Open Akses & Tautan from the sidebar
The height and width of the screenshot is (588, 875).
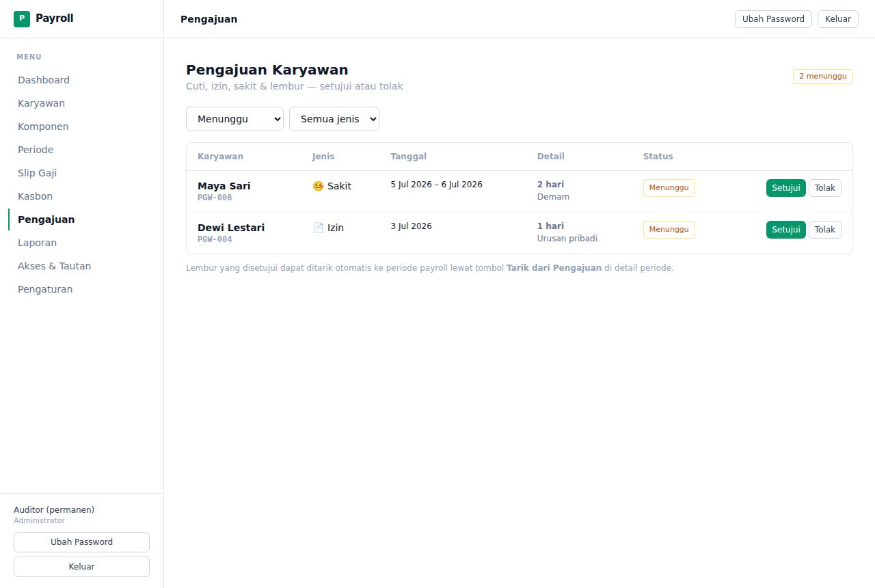pyautogui.click(x=54, y=266)
